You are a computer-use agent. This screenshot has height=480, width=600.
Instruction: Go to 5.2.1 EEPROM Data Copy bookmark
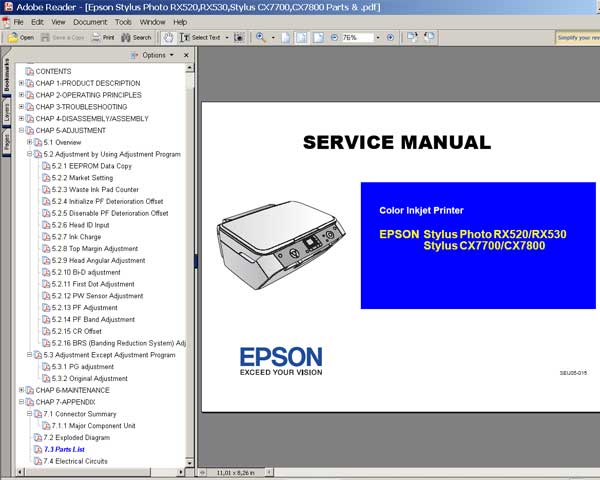pyautogui.click(x=91, y=166)
